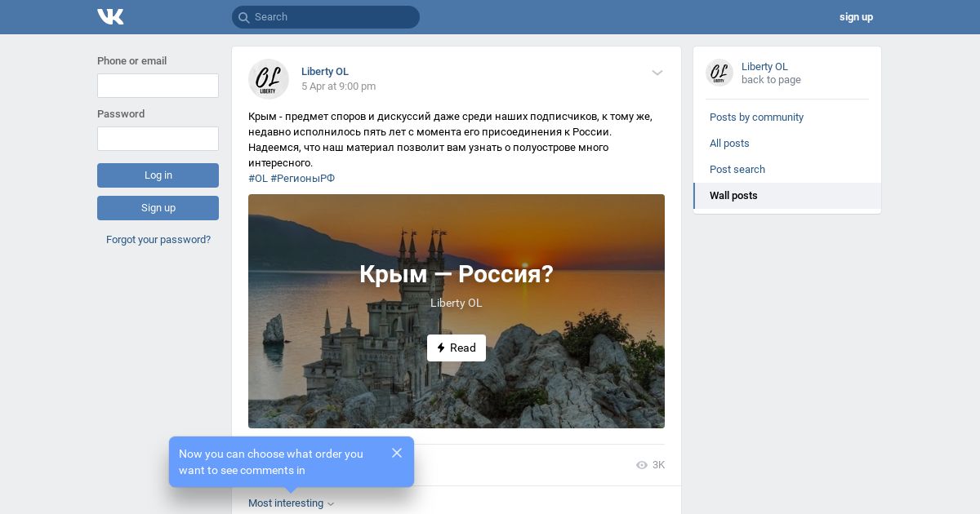Click the VK logo in header
980x514 pixels.
[x=110, y=16]
